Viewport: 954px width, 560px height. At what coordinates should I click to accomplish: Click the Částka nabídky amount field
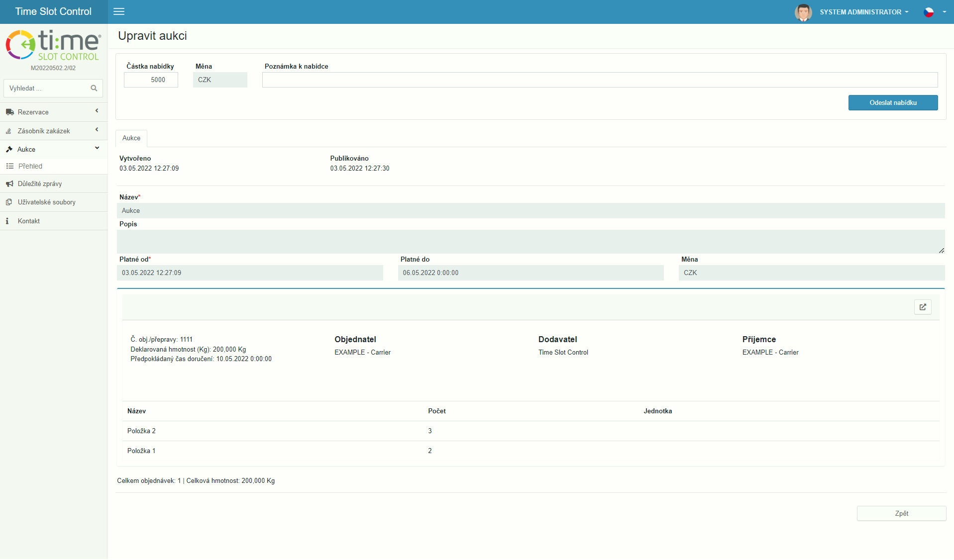pyautogui.click(x=151, y=80)
